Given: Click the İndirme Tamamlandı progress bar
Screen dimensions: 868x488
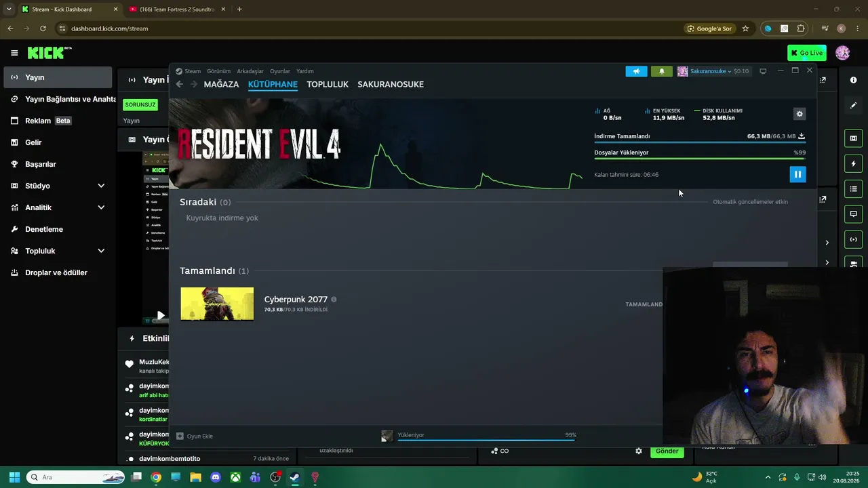Looking at the screenshot, I should point(700,142).
